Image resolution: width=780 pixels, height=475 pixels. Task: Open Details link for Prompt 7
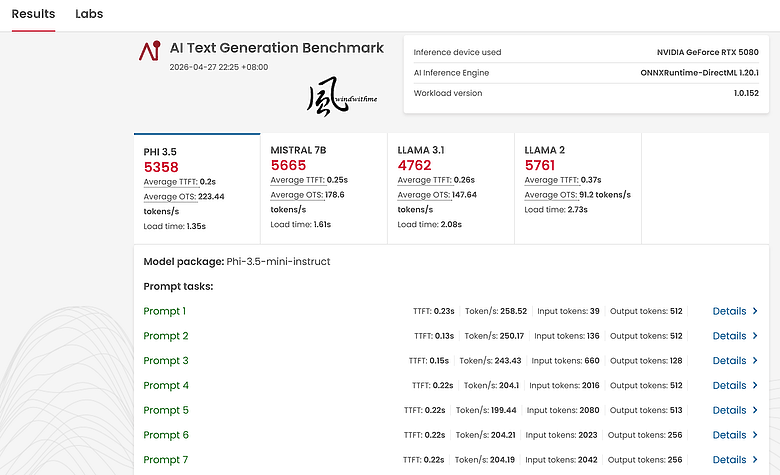click(x=729, y=460)
